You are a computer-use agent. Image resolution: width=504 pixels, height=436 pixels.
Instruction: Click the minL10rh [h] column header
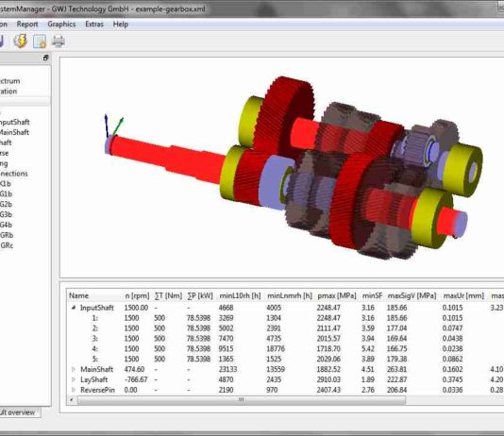click(240, 295)
